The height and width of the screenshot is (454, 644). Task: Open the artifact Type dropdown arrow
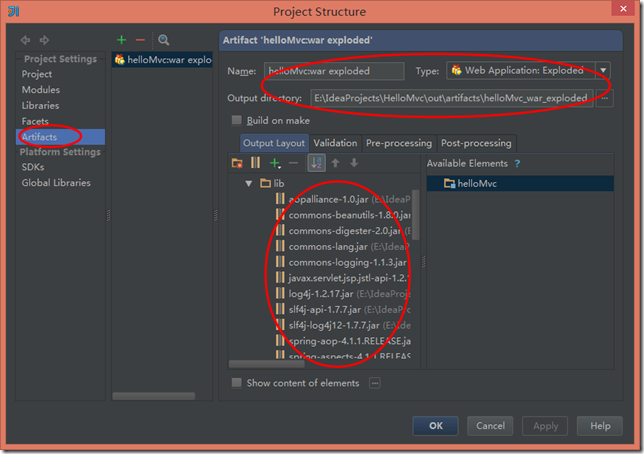pyautogui.click(x=603, y=70)
